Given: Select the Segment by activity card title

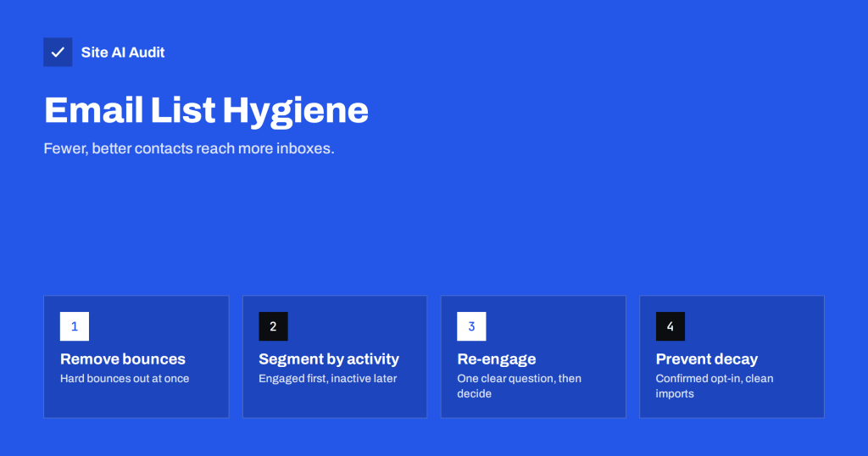Looking at the screenshot, I should (x=329, y=359).
